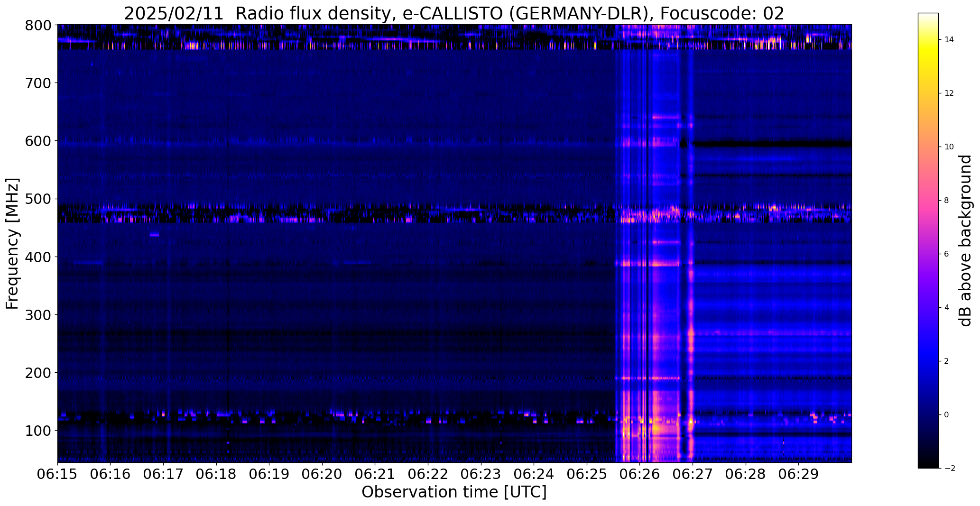The height and width of the screenshot is (506, 980).
Task: Click the "Frequency [MHz]" axis label
Action: [12, 243]
